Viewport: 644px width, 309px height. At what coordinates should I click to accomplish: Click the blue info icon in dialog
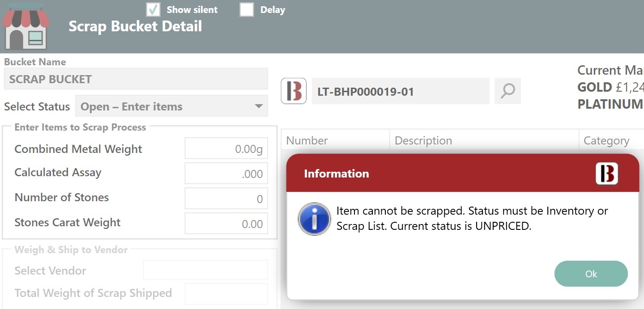[x=314, y=219]
